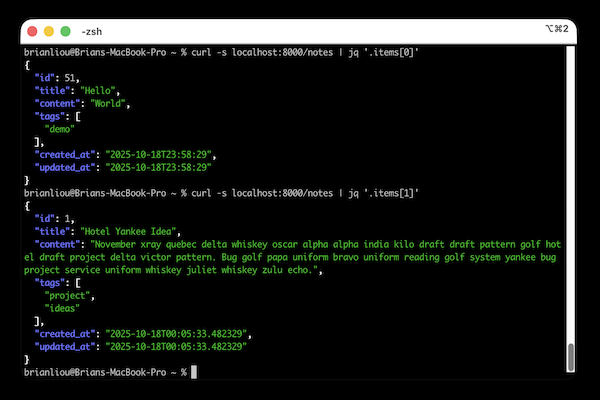Click the "project" tag string
Image resolution: width=600 pixels, height=400 pixels.
tap(68, 295)
